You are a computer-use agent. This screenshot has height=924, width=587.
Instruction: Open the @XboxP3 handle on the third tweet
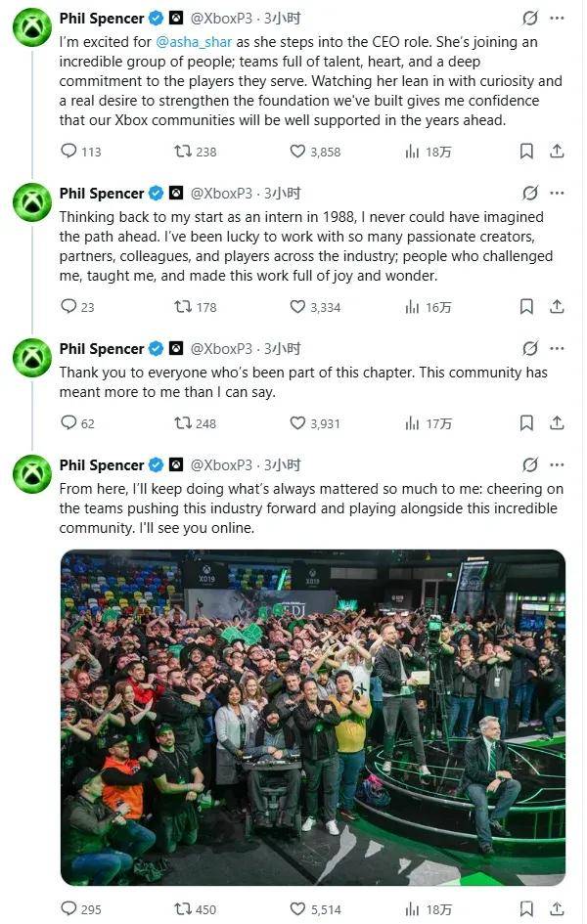pyautogui.click(x=221, y=349)
